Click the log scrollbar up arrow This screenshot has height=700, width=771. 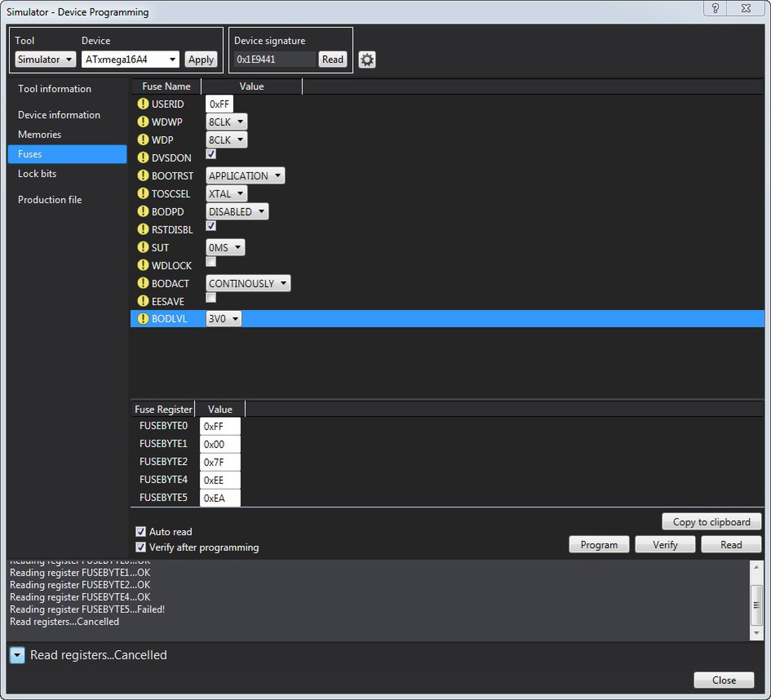[x=757, y=567]
